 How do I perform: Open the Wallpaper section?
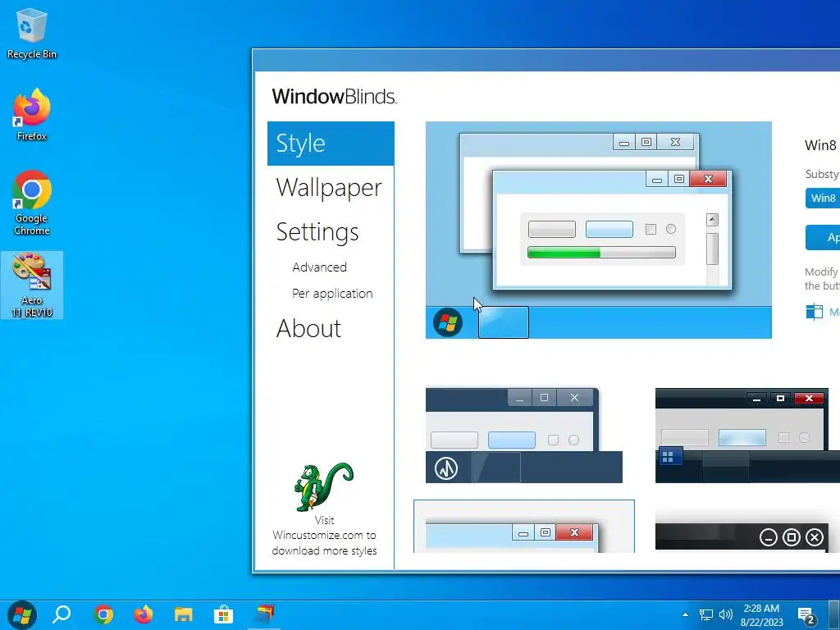coord(329,188)
